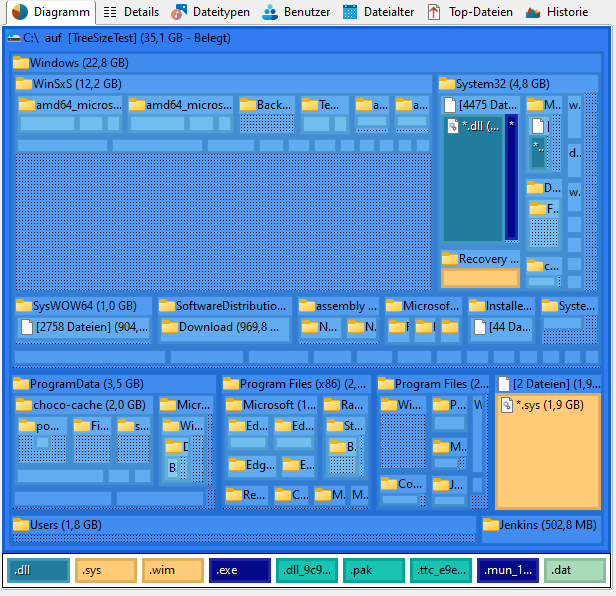Viewport: 616px width, 596px height.
Task: Click the System32 folder icon
Action: 447,84
